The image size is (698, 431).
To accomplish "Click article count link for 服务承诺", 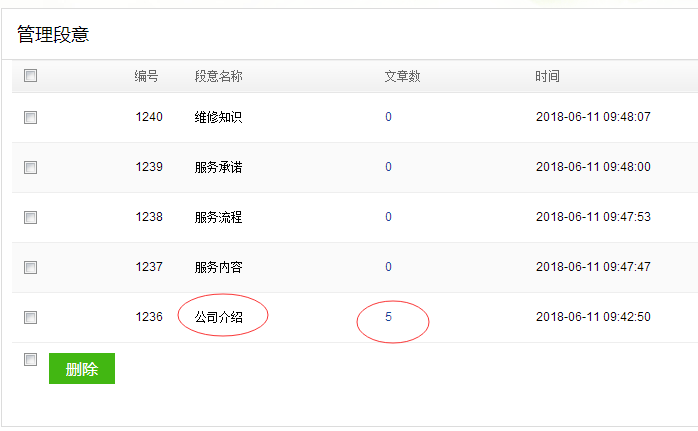I will click(388, 167).
